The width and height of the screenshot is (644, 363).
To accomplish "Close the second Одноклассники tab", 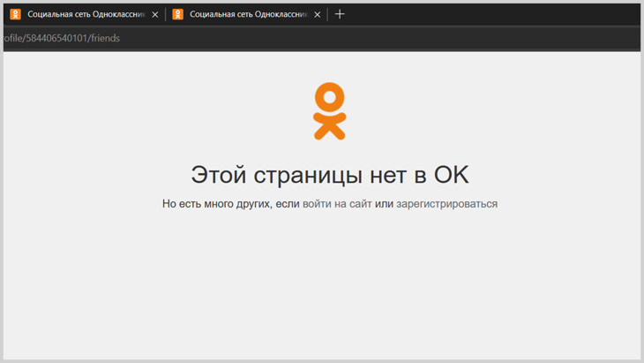I will pos(318,15).
